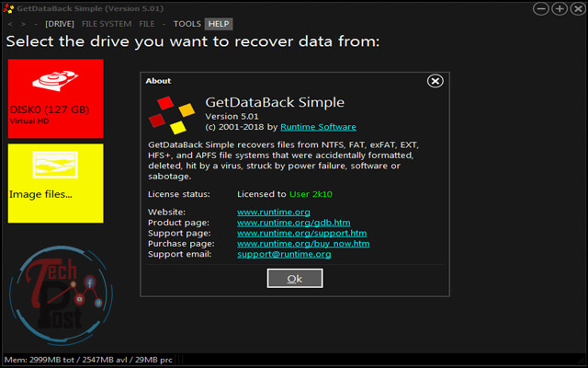Click the Ok button in About dialog
Screen dimensions: 588x368
coord(295,278)
